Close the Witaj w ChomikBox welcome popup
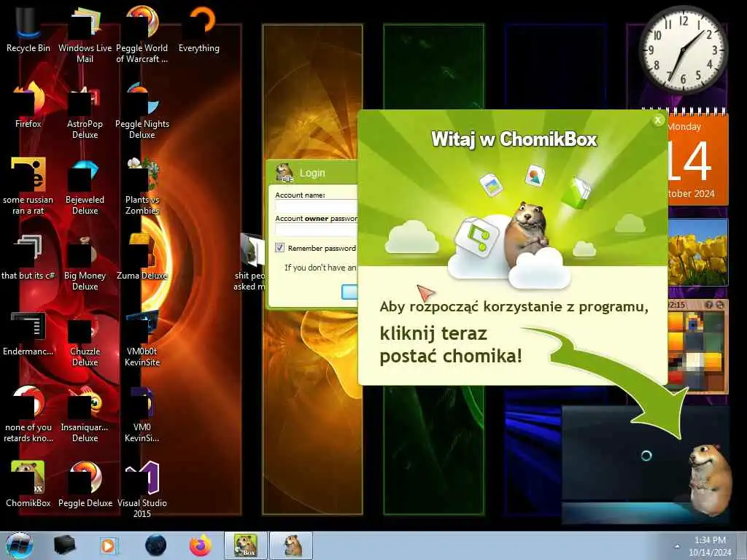The height and width of the screenshot is (560, 747). pos(658,120)
